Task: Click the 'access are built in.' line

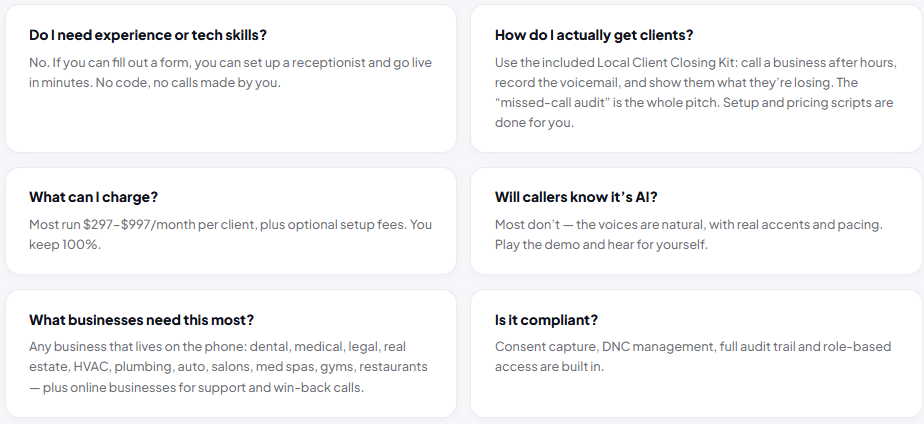Action: pos(549,367)
